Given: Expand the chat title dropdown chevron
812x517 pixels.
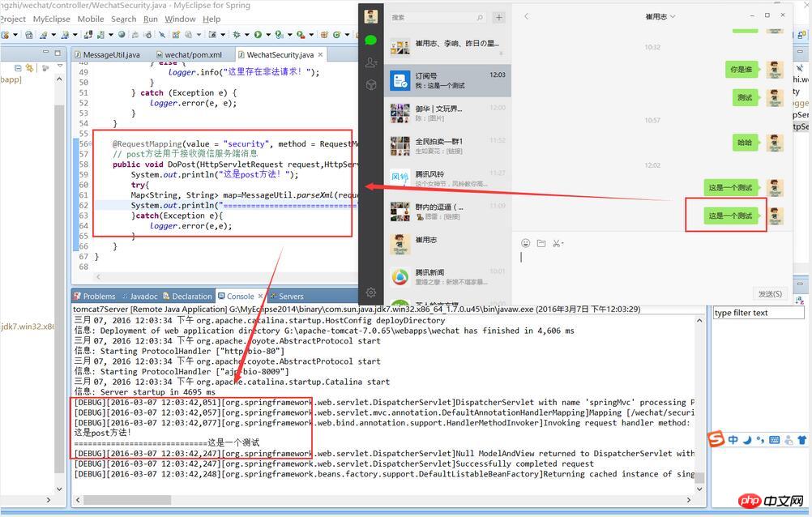Looking at the screenshot, I should 673,16.
